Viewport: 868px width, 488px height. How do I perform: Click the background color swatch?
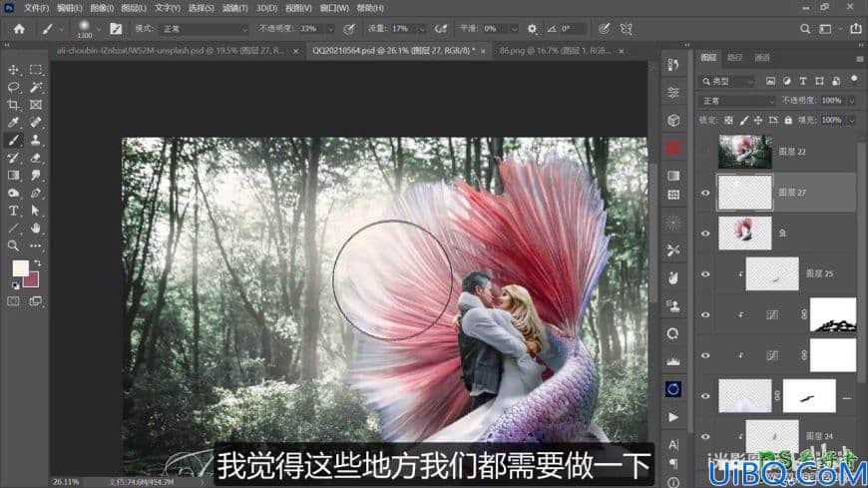coord(33,280)
